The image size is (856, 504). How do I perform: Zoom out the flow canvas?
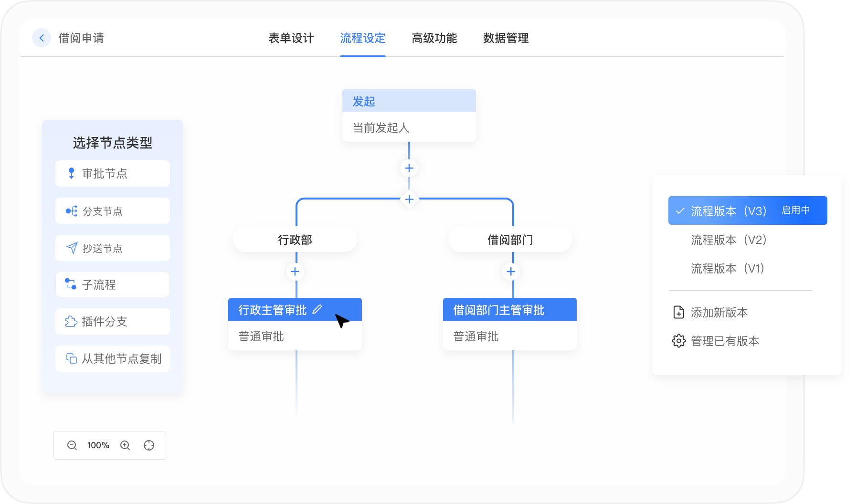(72, 445)
